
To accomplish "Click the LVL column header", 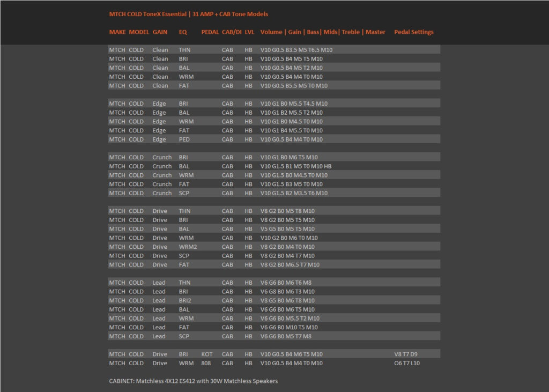I will tap(249, 32).
